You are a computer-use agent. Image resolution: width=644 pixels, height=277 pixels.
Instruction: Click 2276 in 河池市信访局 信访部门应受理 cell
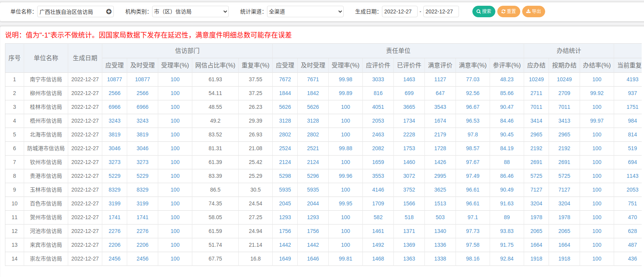(115, 231)
